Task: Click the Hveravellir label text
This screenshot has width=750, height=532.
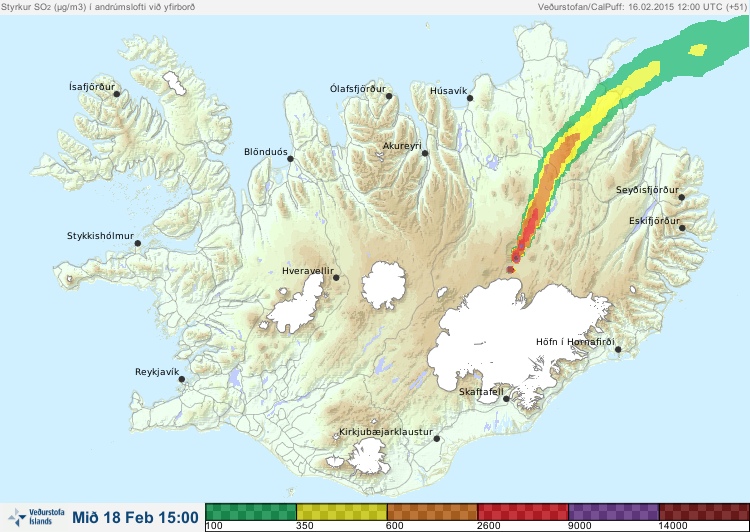Action: click(x=308, y=271)
